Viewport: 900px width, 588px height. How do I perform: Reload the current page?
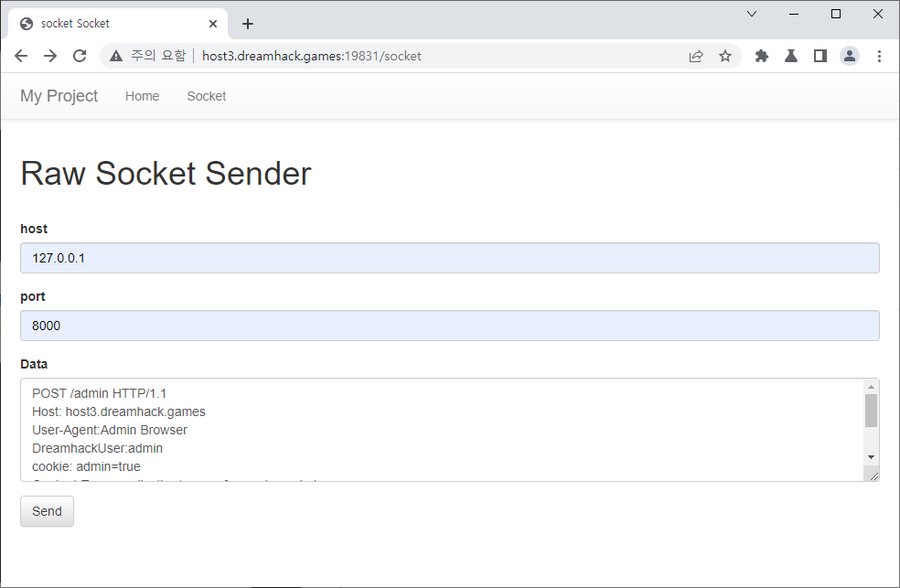pos(80,56)
